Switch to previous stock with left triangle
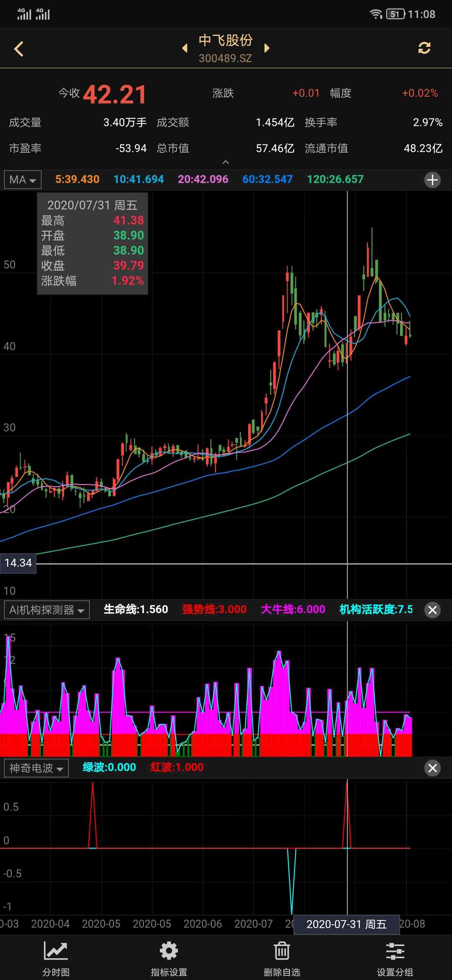Image resolution: width=452 pixels, height=980 pixels. 185,48
